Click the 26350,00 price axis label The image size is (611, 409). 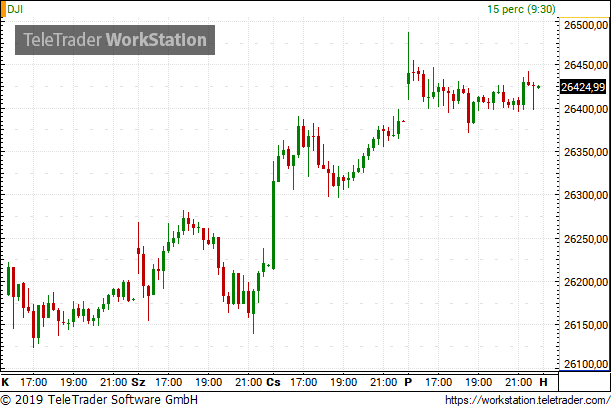tap(586, 152)
